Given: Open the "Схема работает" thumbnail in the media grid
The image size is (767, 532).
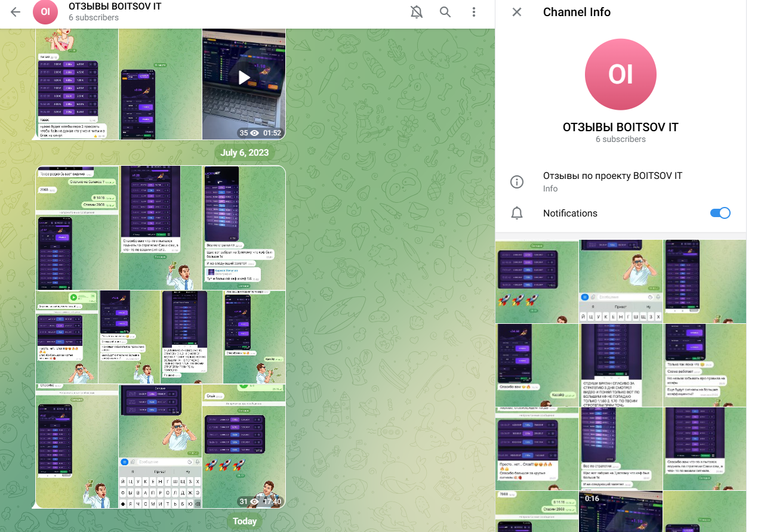Looking at the screenshot, I should point(705,365).
